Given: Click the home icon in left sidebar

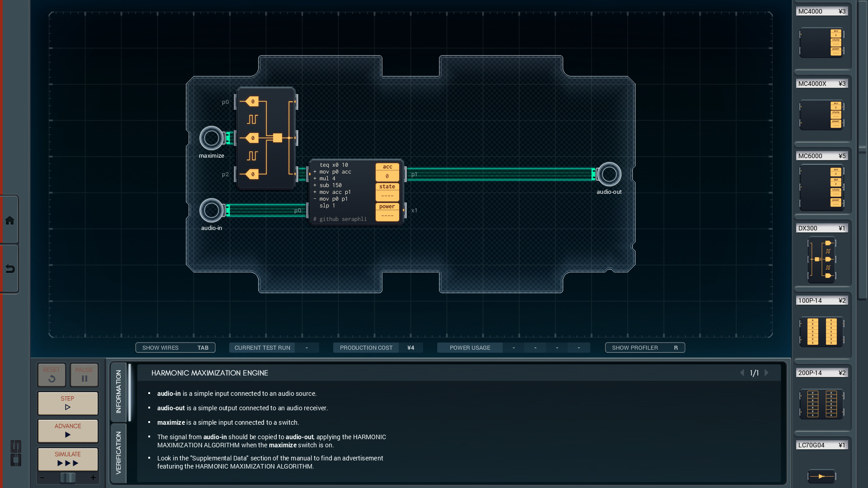Looking at the screenshot, I should 9,221.
